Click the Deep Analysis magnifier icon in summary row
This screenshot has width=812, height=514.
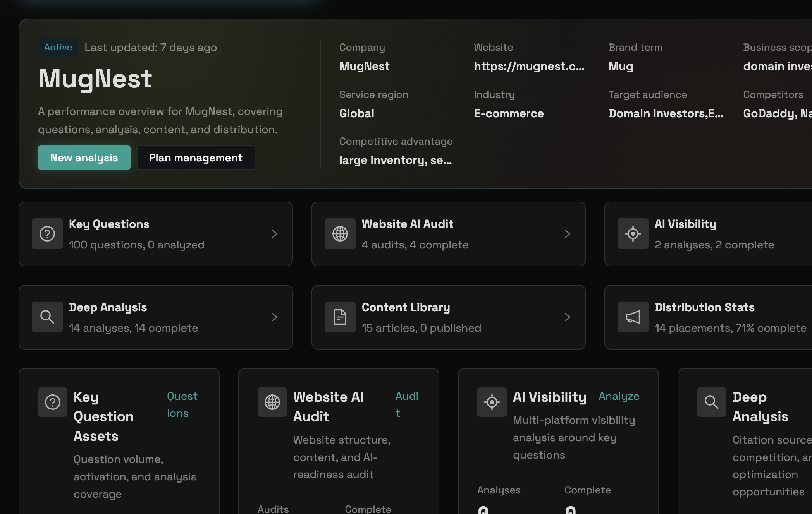coord(47,317)
